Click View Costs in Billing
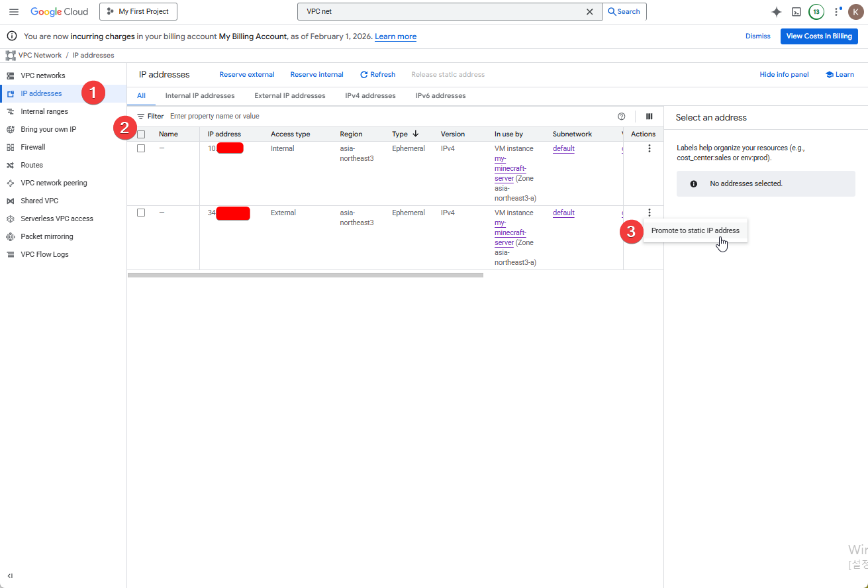Screen dimensions: 868x588 pyautogui.click(x=819, y=36)
